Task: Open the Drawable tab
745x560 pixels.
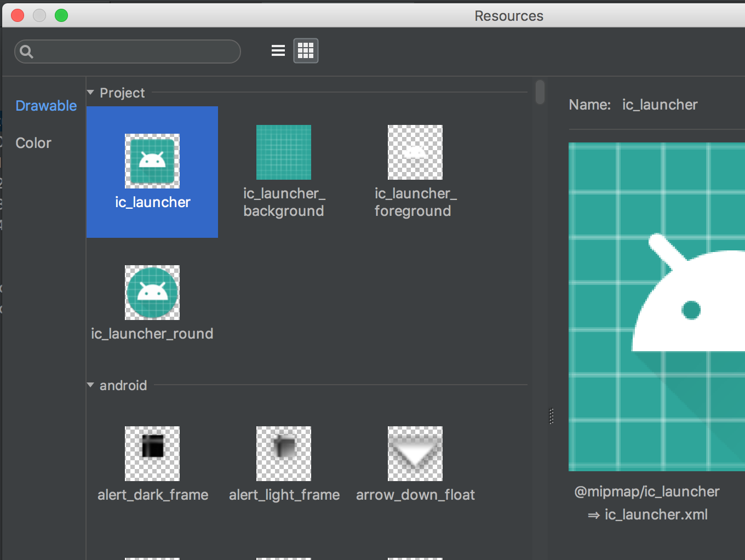Action: pyautogui.click(x=46, y=106)
